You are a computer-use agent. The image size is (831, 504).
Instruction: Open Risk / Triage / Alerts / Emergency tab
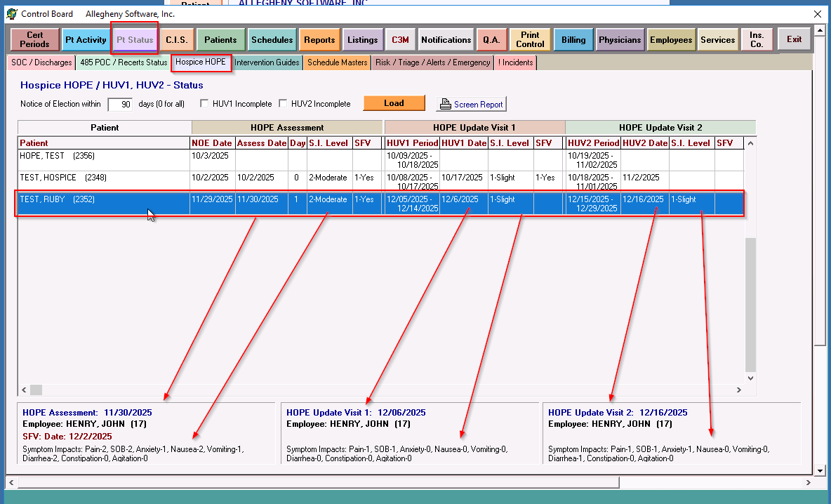point(432,62)
